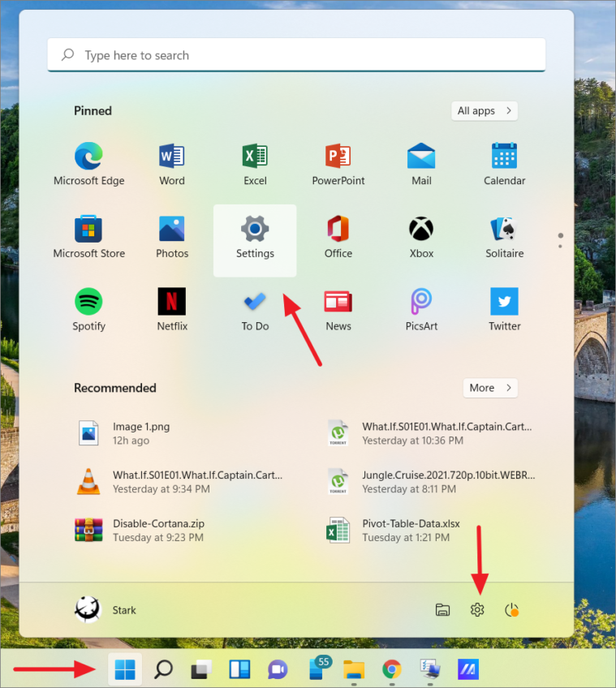
Task: Open Task View on the taskbar
Action: click(x=201, y=669)
